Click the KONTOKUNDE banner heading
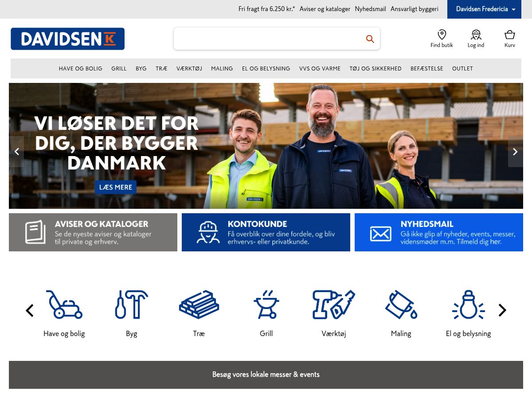This screenshot has width=532, height=399. [x=258, y=224]
